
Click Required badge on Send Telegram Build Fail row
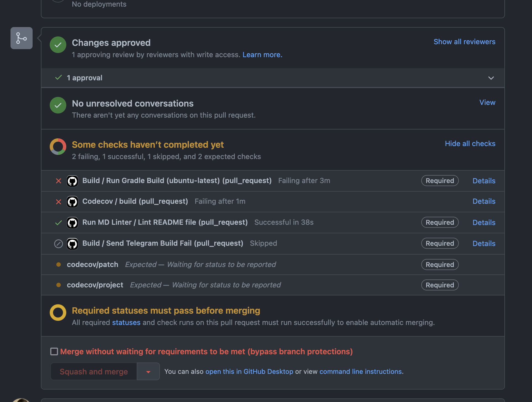(x=440, y=243)
